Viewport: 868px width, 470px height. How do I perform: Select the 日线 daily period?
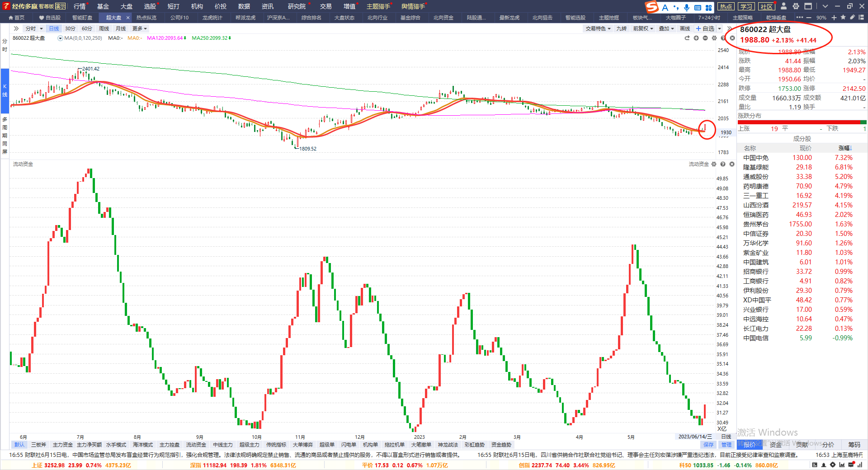pyautogui.click(x=54, y=28)
